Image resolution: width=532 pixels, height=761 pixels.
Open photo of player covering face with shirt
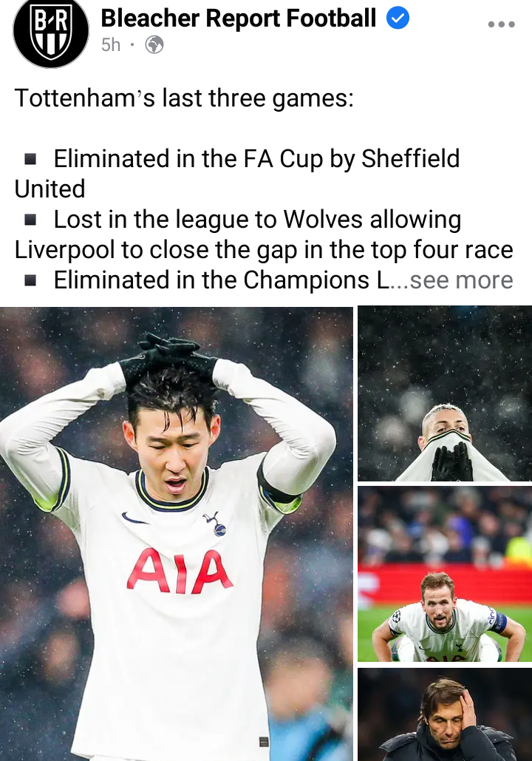tap(445, 393)
